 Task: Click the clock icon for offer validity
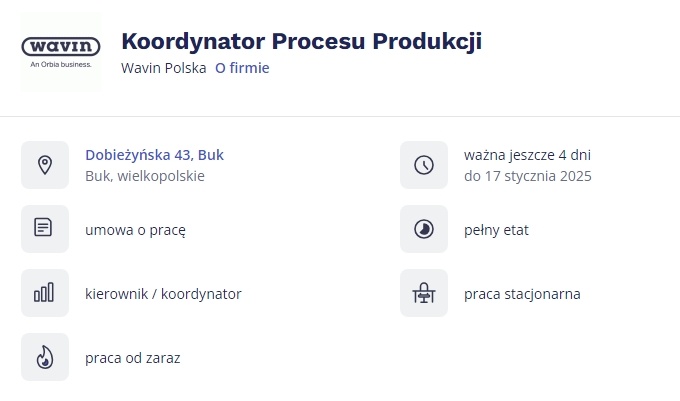(x=424, y=165)
